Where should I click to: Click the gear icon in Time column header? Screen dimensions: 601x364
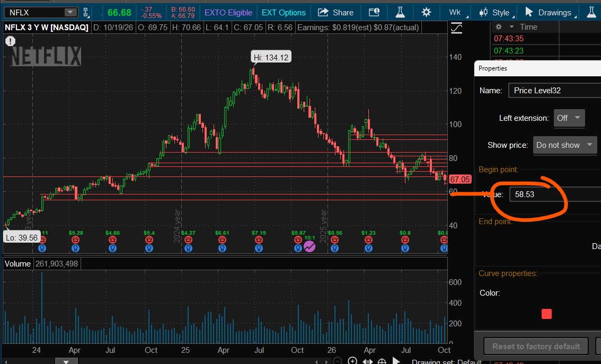[498, 27]
